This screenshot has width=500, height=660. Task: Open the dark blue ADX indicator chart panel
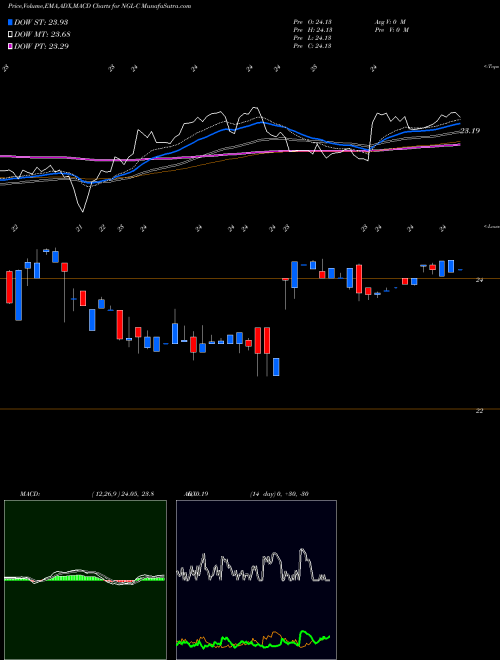(x=256, y=580)
